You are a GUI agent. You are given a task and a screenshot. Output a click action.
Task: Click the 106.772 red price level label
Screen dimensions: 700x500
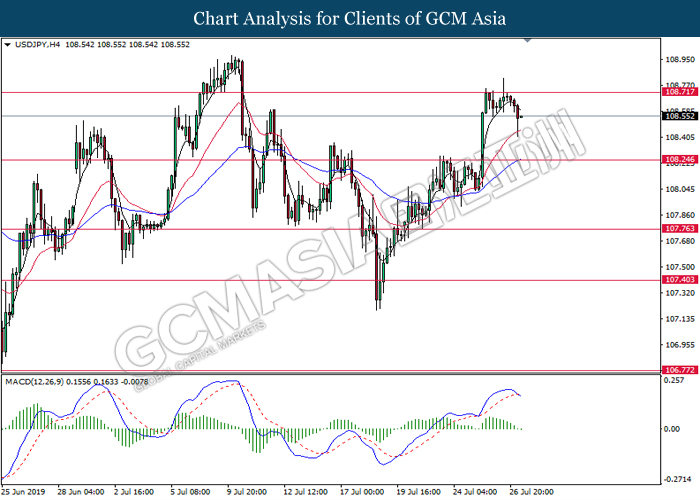coord(680,370)
